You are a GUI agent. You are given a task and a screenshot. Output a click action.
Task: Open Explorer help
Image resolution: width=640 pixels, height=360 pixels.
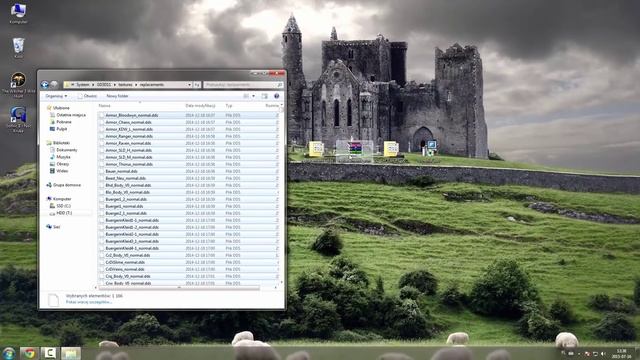pyautogui.click(x=276, y=96)
